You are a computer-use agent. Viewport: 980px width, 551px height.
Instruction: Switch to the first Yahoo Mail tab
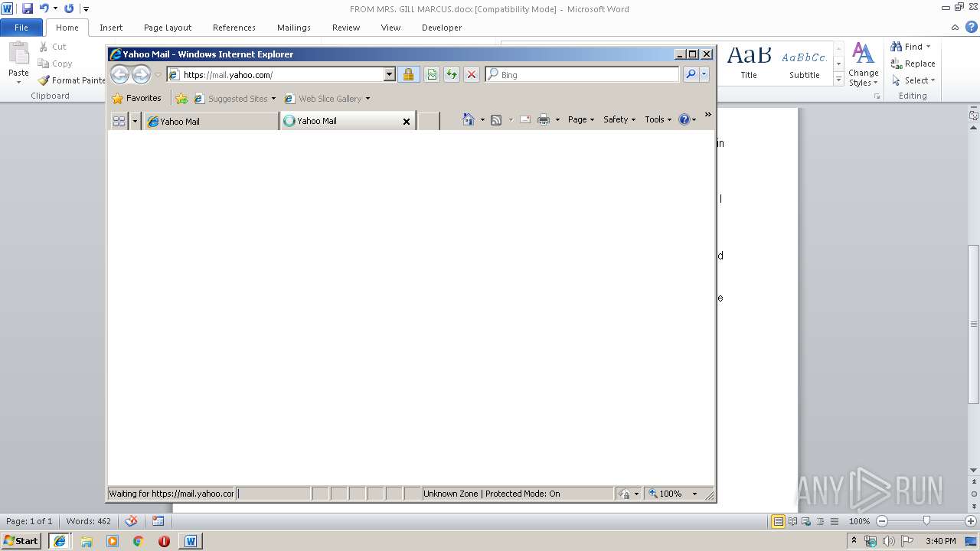pos(211,121)
